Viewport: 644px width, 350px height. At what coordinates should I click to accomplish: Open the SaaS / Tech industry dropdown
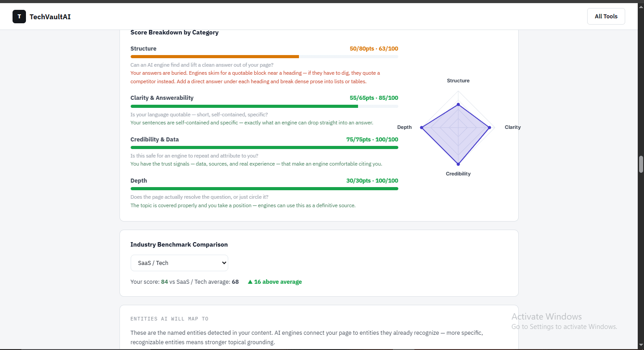[x=179, y=263]
